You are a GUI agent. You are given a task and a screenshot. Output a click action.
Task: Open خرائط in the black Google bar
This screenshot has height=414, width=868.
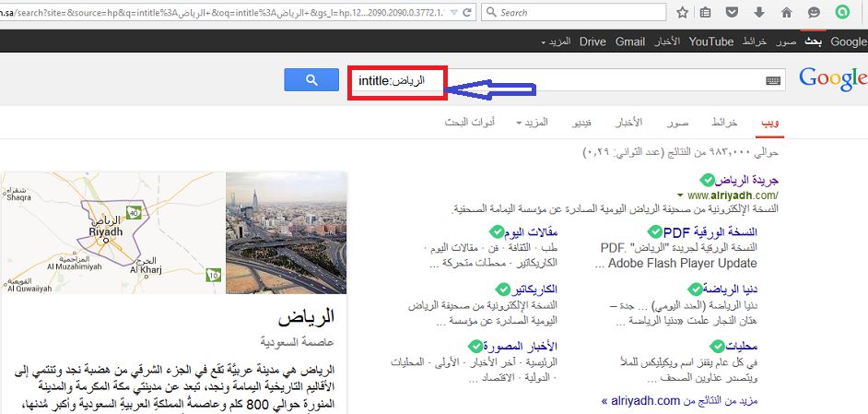click(x=755, y=42)
